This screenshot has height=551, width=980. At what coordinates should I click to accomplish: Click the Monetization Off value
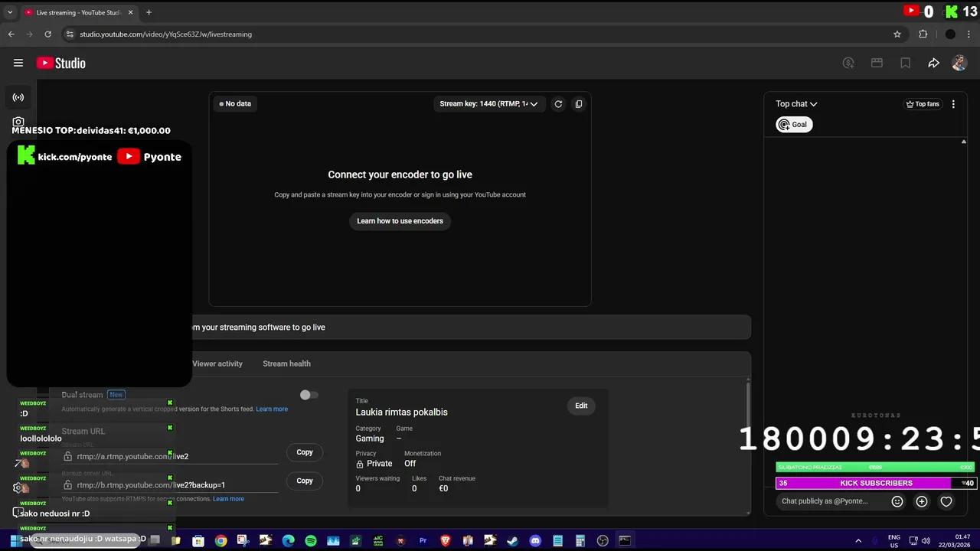tap(410, 464)
